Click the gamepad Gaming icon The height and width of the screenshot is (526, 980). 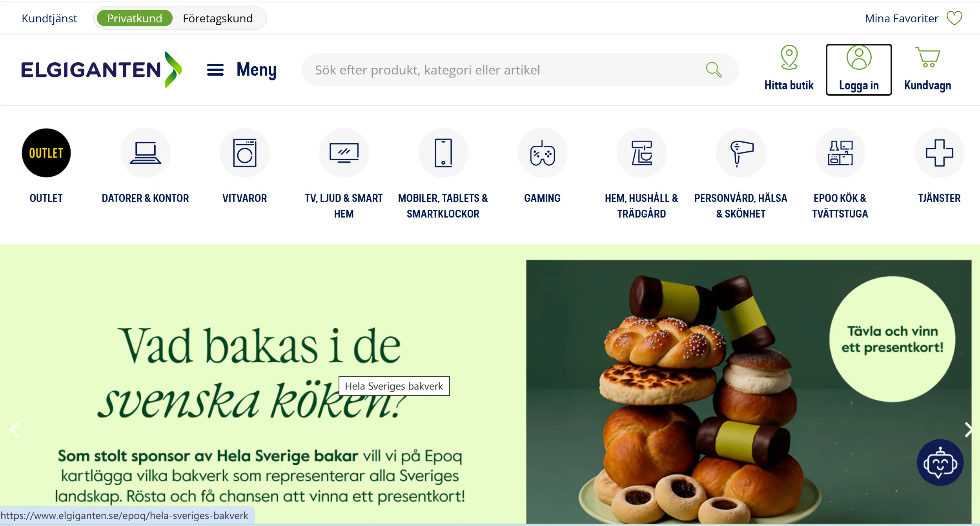click(x=543, y=153)
